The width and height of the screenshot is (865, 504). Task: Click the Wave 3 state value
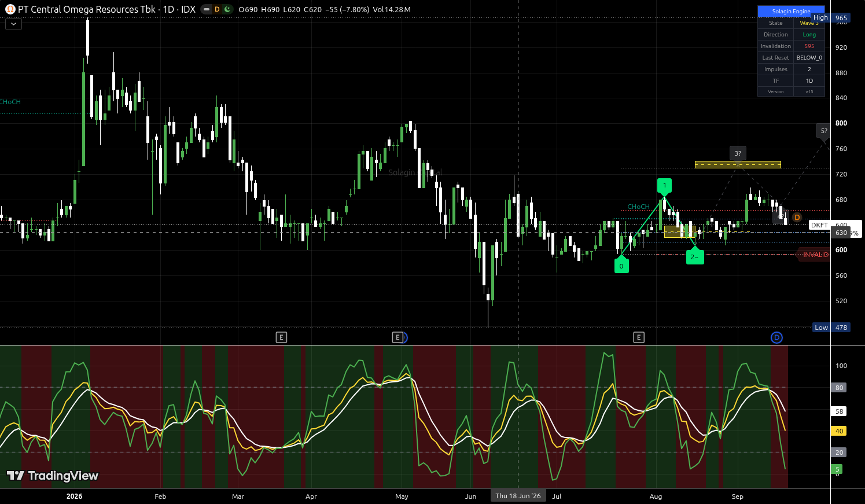point(809,23)
